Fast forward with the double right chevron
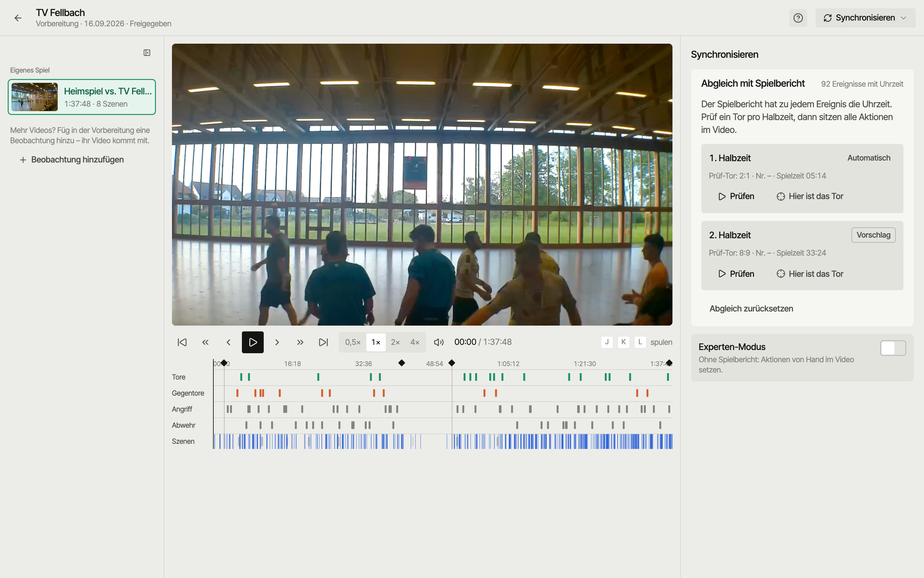The width and height of the screenshot is (924, 578). coord(300,342)
